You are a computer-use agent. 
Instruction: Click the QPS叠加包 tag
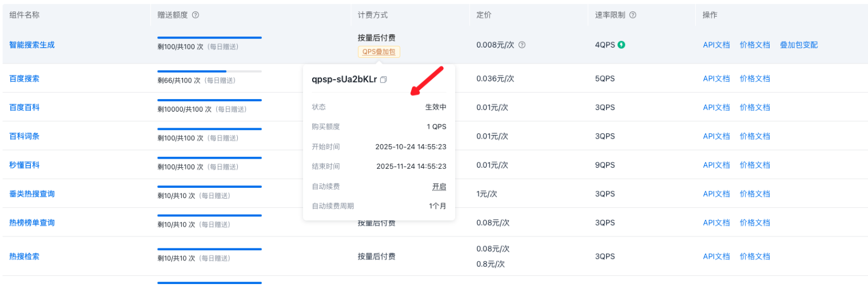[x=379, y=52]
